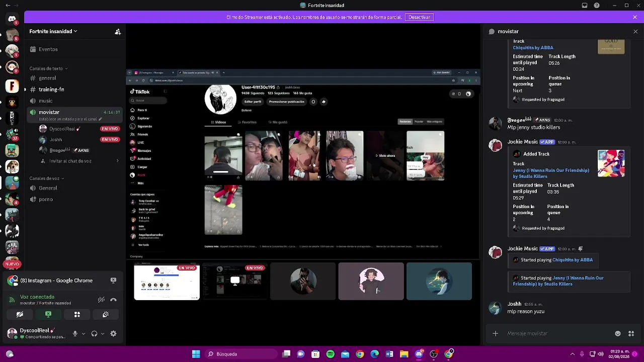Open Discord direct messages home icon
Viewport: 644px width, 362px height.
point(12,19)
